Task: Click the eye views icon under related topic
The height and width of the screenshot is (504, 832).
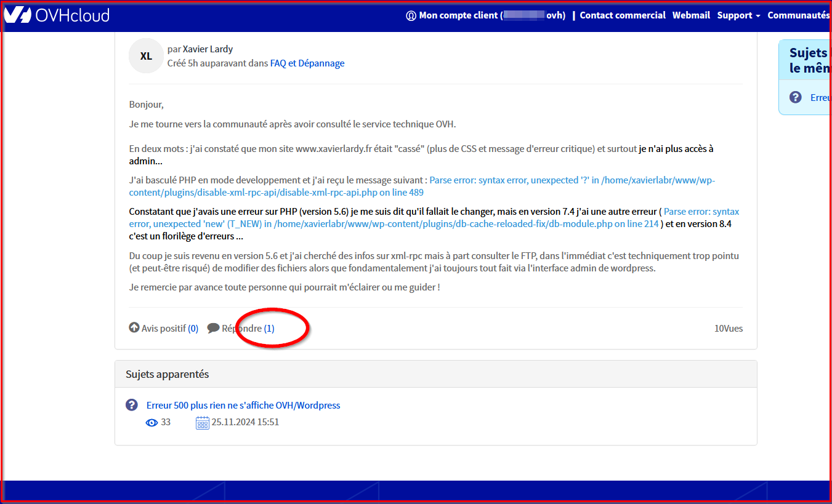Action: click(x=151, y=423)
